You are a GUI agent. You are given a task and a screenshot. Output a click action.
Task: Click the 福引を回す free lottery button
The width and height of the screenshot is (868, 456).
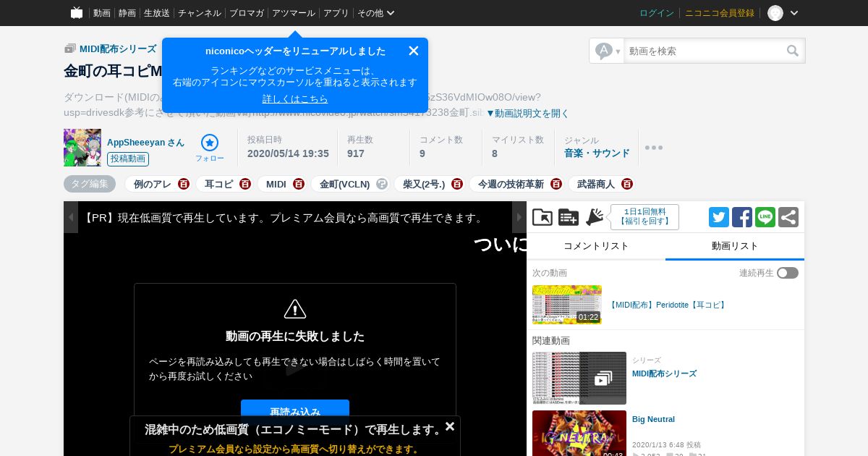[644, 217]
